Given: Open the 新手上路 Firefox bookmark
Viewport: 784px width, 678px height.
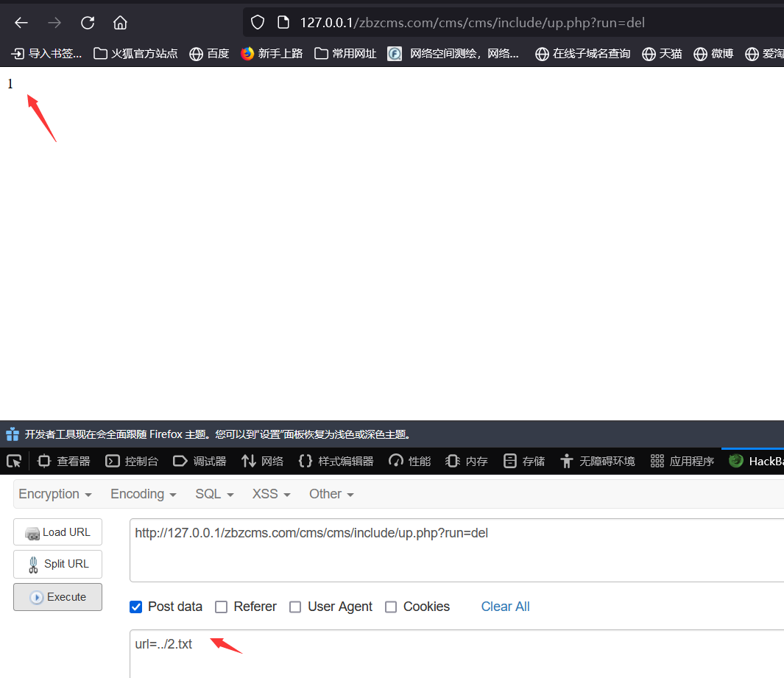Looking at the screenshot, I should pos(272,54).
